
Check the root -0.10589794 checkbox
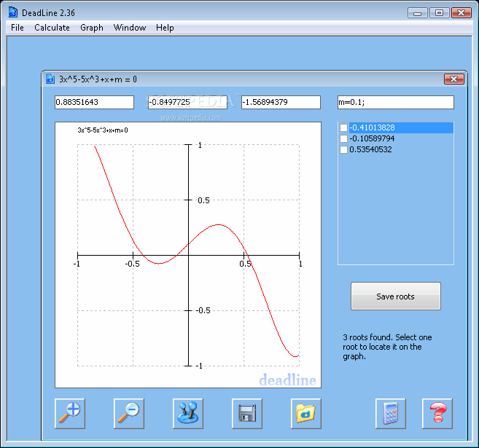343,138
